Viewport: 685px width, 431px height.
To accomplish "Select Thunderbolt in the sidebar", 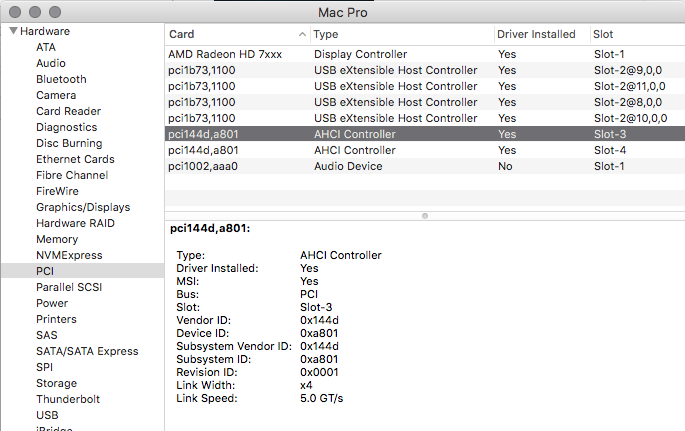I will [68, 399].
